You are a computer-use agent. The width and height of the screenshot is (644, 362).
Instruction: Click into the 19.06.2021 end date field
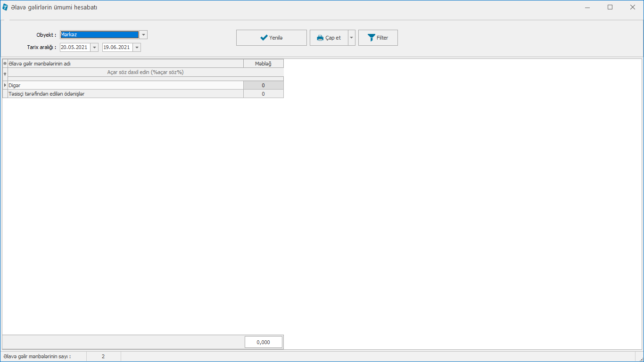point(117,48)
